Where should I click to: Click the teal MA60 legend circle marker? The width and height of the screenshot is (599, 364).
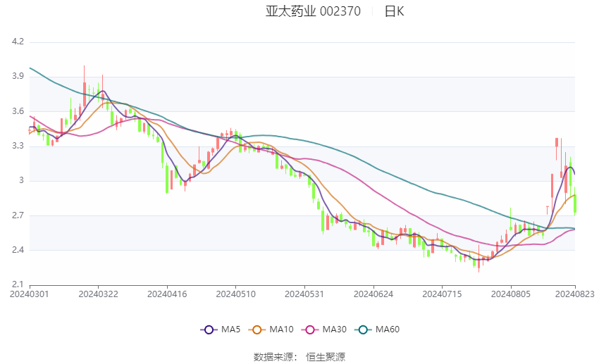pyautogui.click(x=362, y=329)
